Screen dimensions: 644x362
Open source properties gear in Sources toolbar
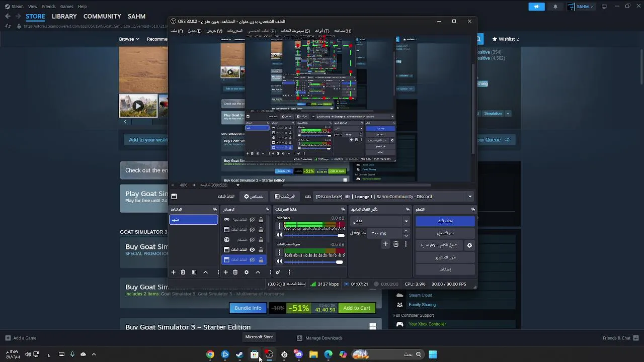point(246,272)
